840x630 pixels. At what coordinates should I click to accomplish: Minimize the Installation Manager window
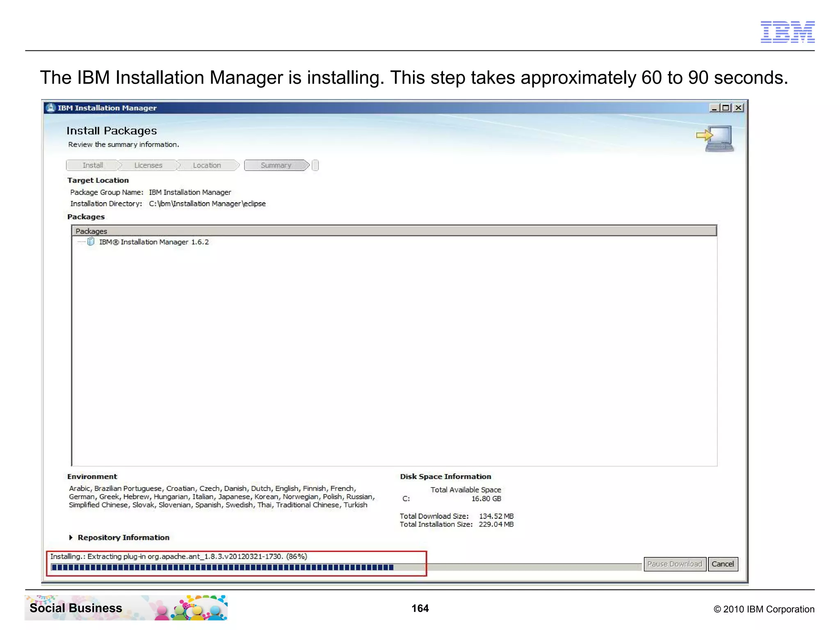[x=714, y=108]
